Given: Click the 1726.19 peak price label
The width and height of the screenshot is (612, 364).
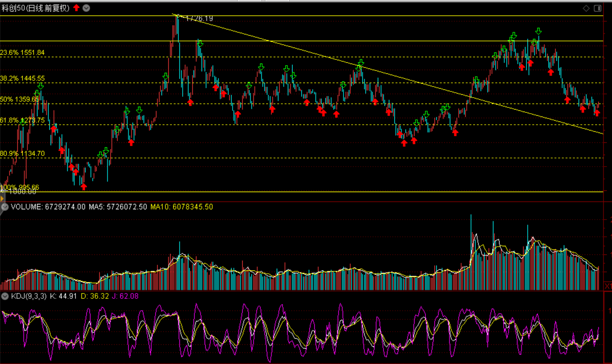Looking at the screenshot, I should [x=199, y=18].
